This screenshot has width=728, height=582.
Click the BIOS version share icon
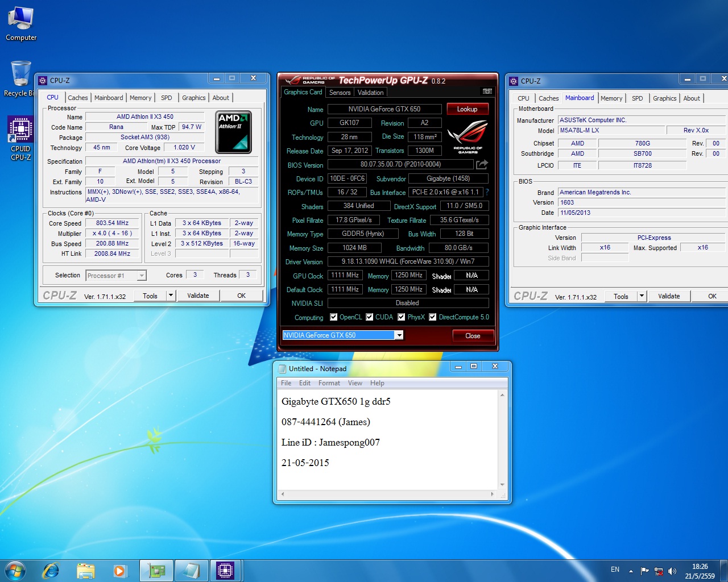pos(482,165)
